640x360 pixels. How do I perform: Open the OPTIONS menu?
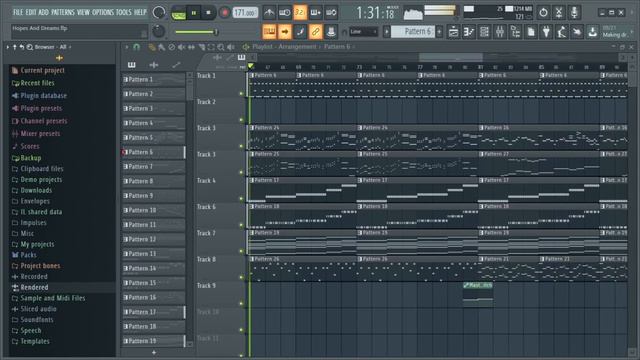point(103,12)
